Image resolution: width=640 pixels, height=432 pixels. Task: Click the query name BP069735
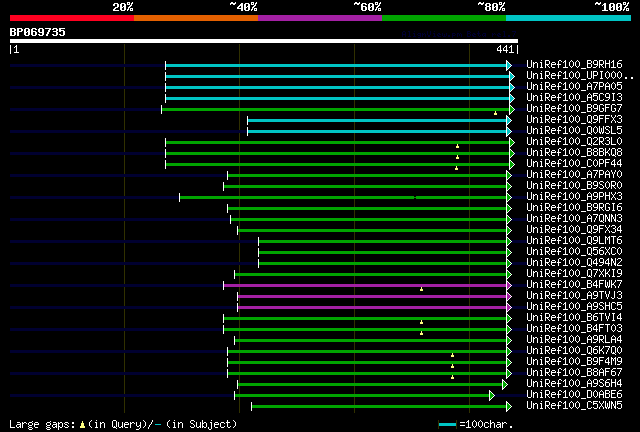point(38,32)
